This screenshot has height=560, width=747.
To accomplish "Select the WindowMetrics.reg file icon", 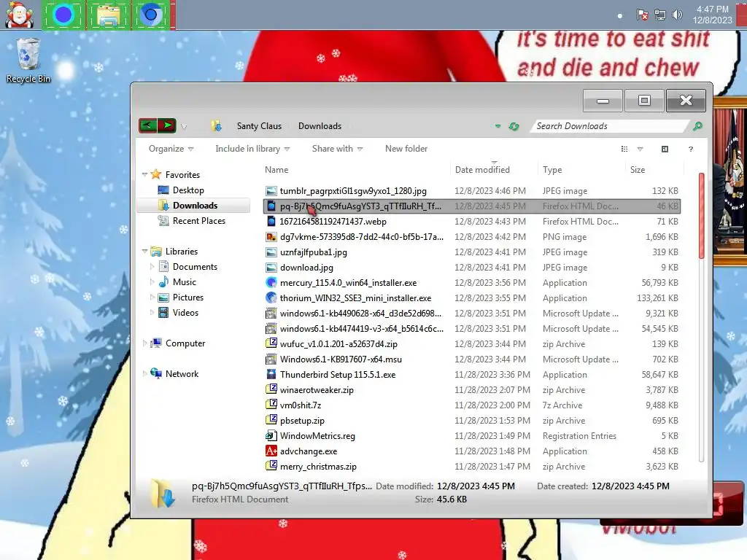I will click(x=271, y=435).
